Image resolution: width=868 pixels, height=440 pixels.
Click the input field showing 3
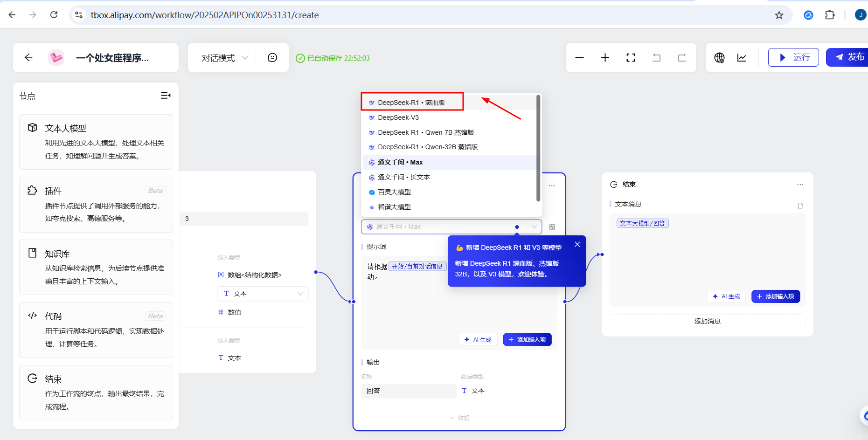244,219
